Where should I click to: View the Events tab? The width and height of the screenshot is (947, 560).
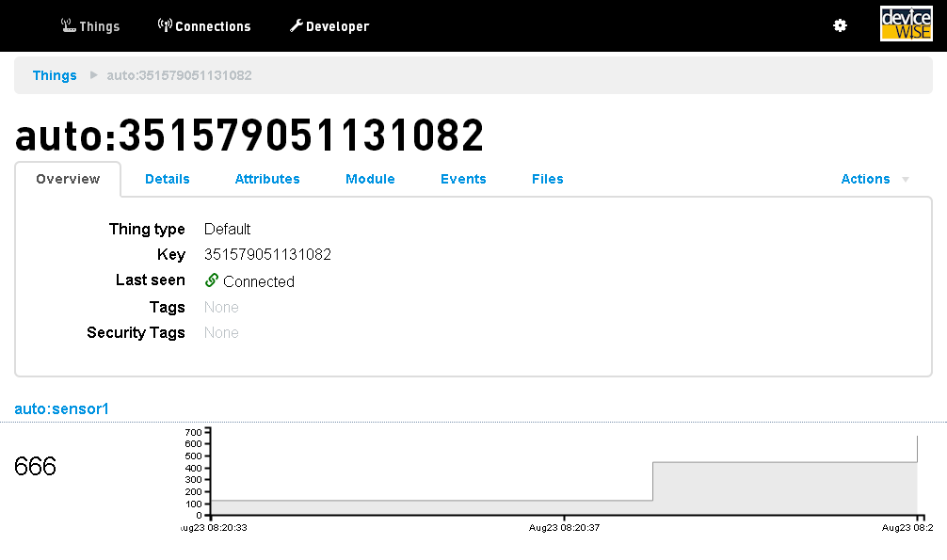(463, 179)
